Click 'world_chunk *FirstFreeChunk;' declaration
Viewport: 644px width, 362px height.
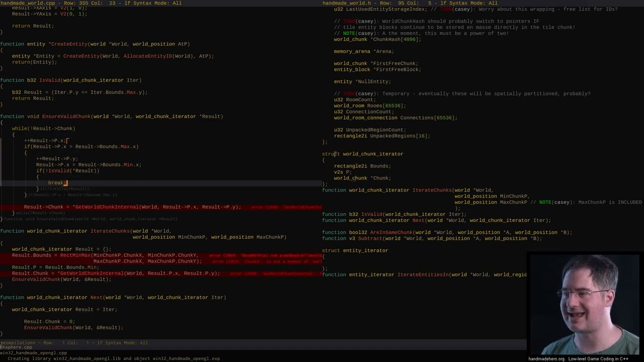(376, 63)
